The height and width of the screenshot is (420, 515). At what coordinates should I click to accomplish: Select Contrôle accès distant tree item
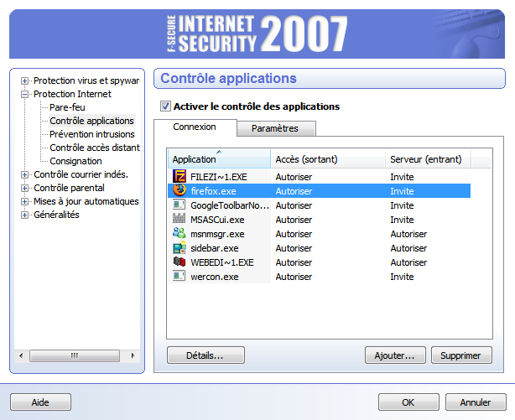coord(95,148)
